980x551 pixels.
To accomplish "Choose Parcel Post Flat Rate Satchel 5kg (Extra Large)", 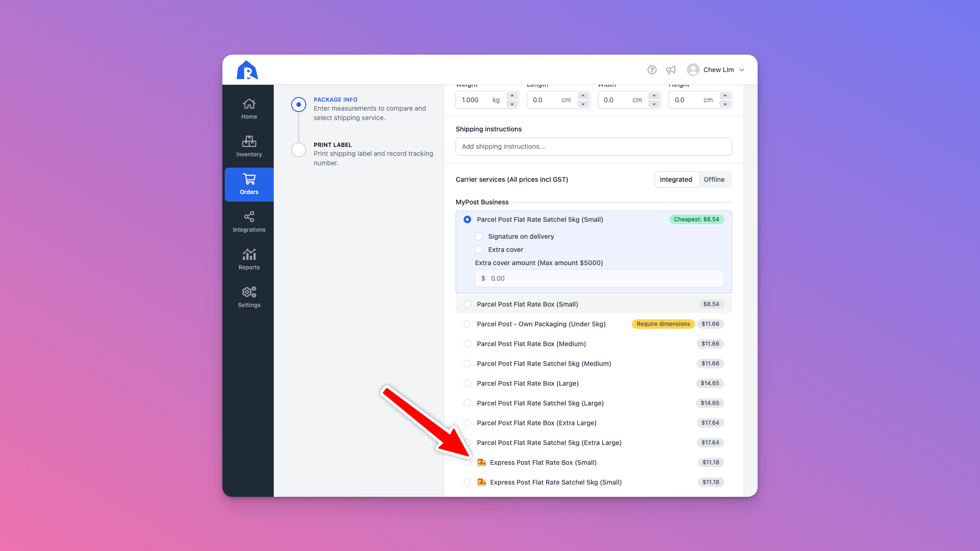I will pos(467,443).
